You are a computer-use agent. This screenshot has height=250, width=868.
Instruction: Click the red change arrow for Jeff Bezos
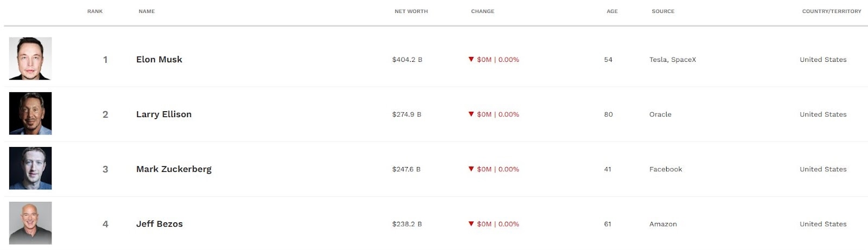(x=471, y=223)
